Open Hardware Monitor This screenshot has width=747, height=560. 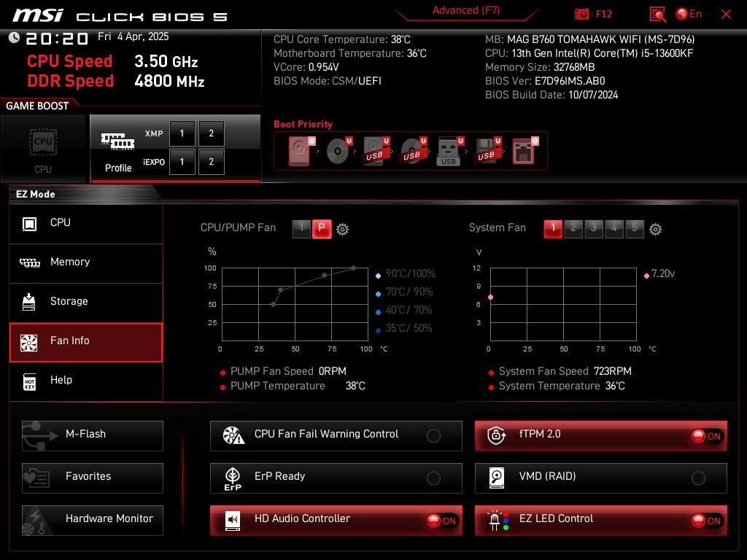point(93,521)
